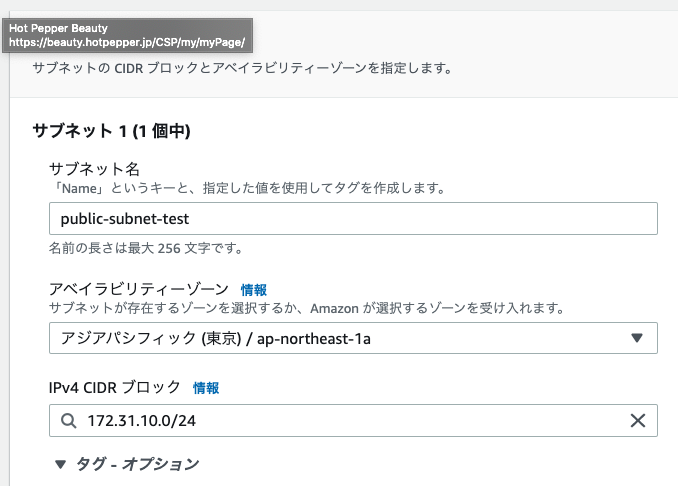
Task: Open 情報 link beside IPv4 CIDR ブロック
Action: coord(206,387)
